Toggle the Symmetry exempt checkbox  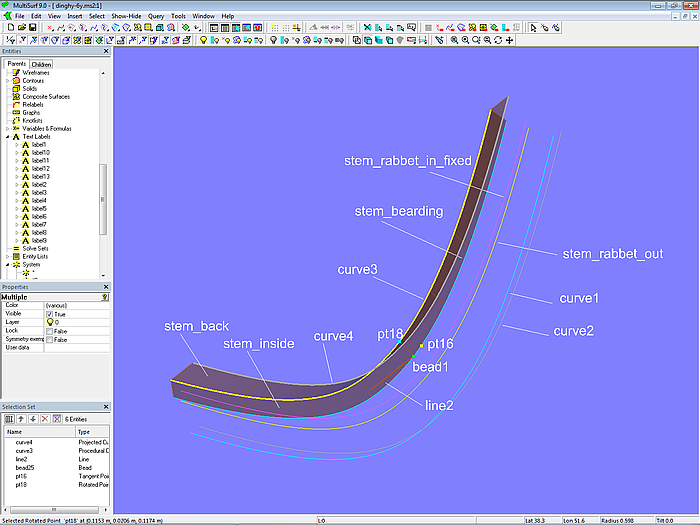pos(49,340)
